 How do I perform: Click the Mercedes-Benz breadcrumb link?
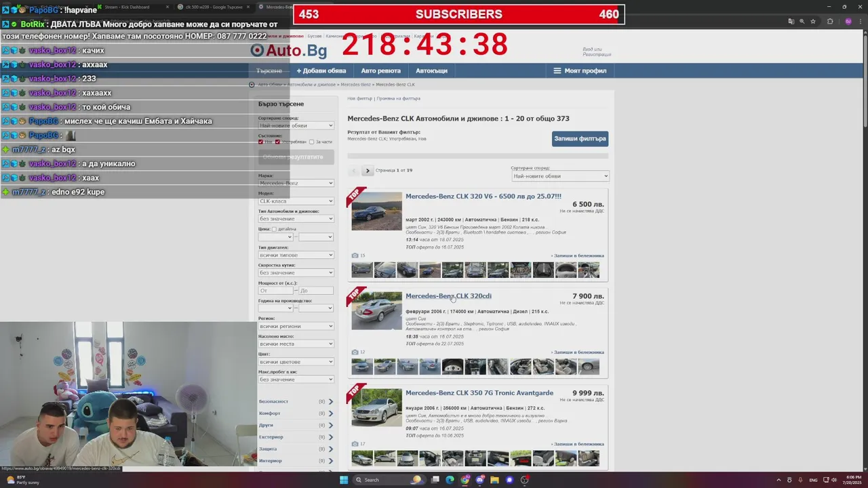click(x=355, y=85)
